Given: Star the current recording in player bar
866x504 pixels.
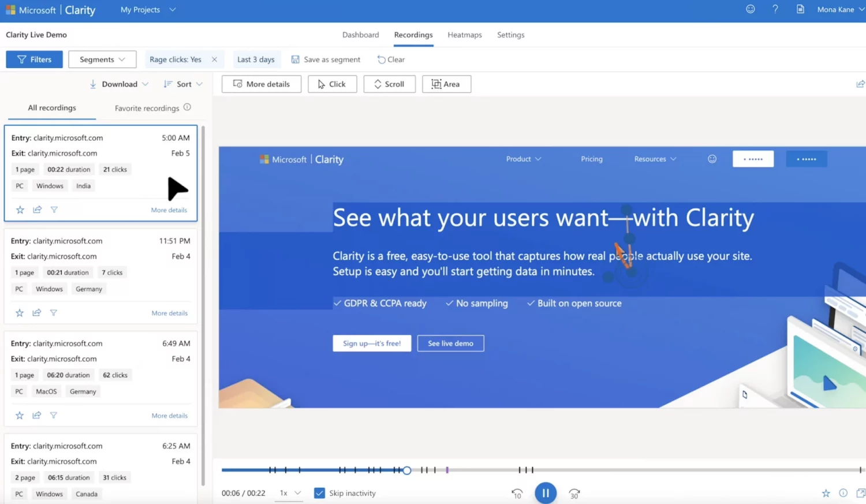Looking at the screenshot, I should pyautogui.click(x=826, y=493).
